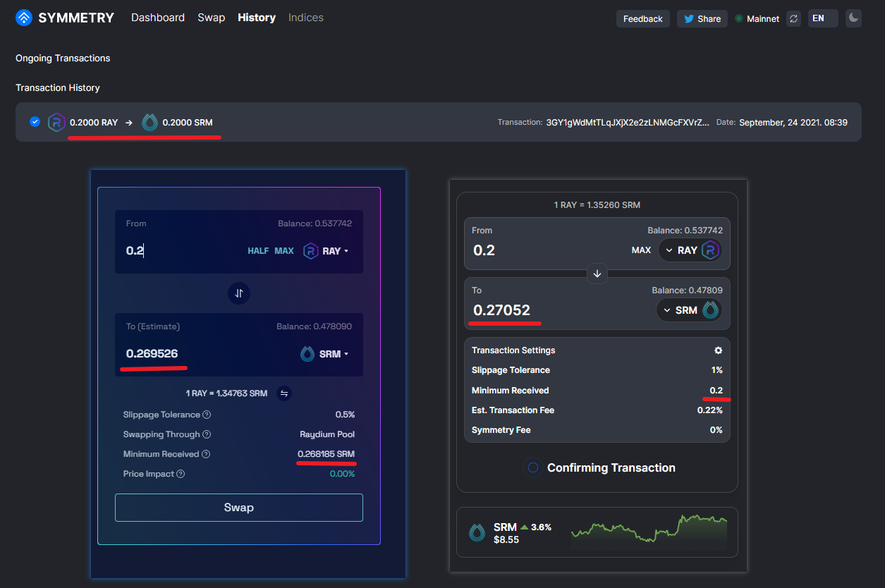Screen dimensions: 885x588
Task: Click the Feedback button
Action: click(643, 18)
